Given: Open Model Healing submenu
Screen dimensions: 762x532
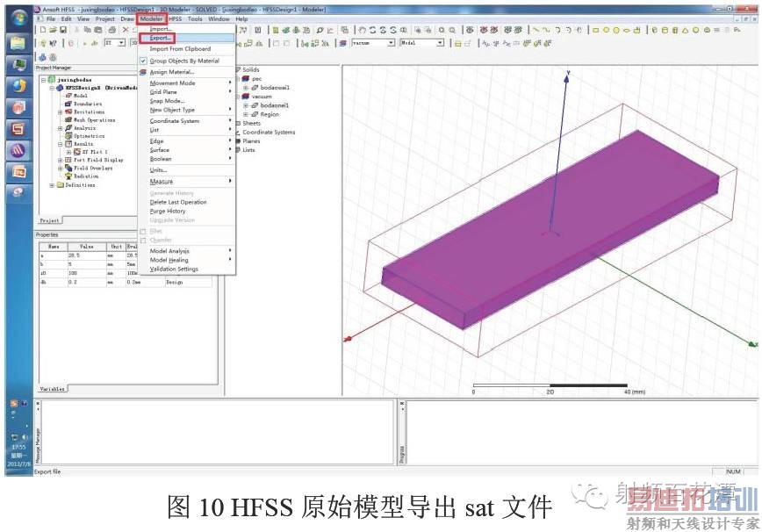Looking at the screenshot, I should 187,261.
